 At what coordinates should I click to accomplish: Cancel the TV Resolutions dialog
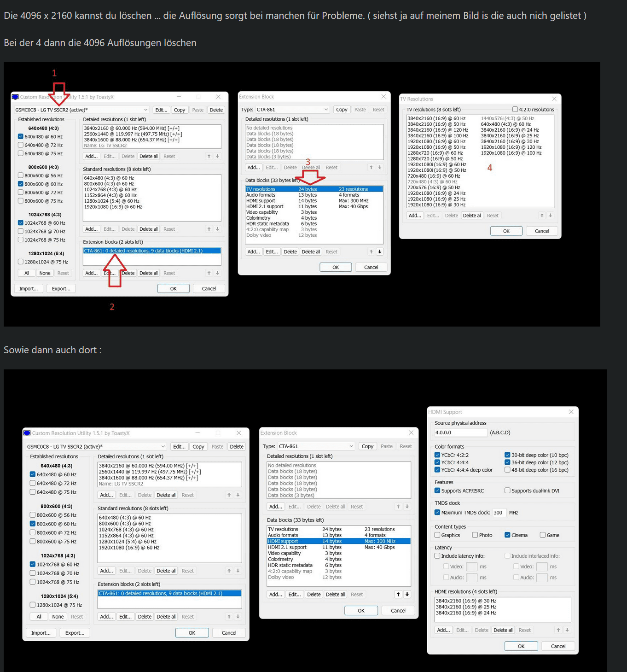point(542,231)
